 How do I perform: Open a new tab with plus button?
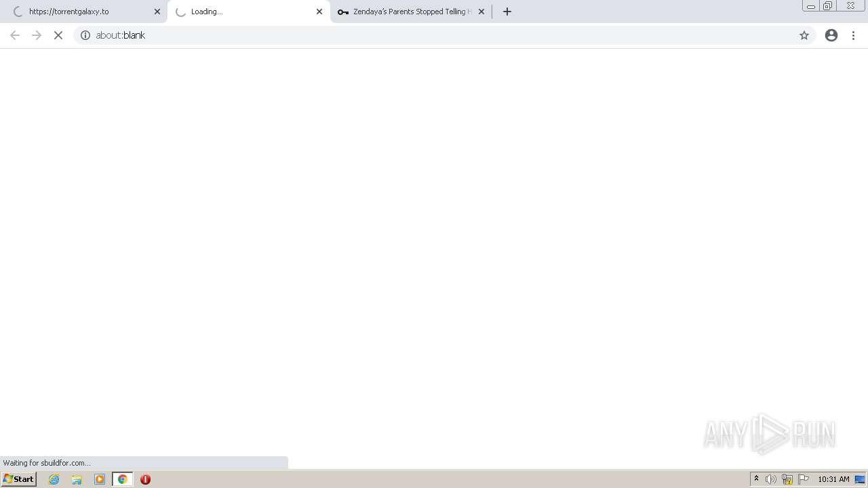tap(507, 12)
